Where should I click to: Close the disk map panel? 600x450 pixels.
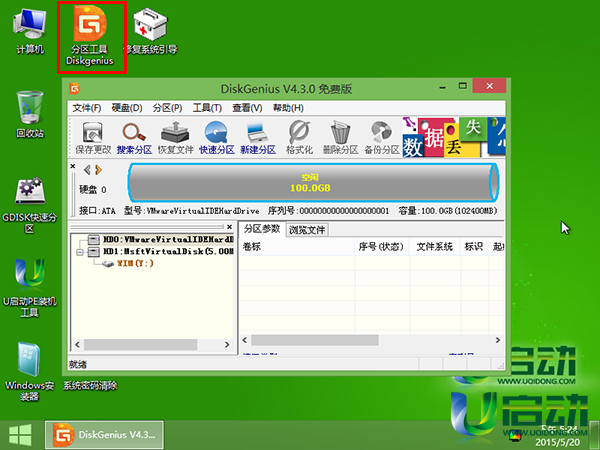[73, 166]
